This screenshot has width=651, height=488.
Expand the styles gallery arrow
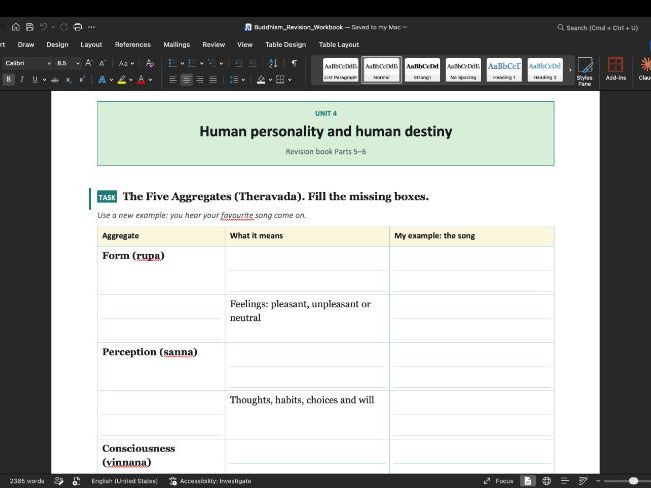click(570, 70)
